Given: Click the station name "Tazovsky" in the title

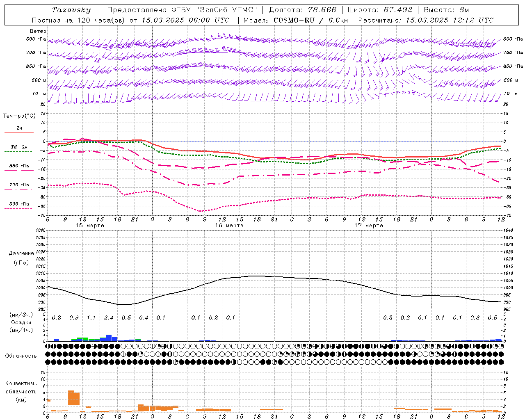Looking at the screenshot, I should pos(71,10).
